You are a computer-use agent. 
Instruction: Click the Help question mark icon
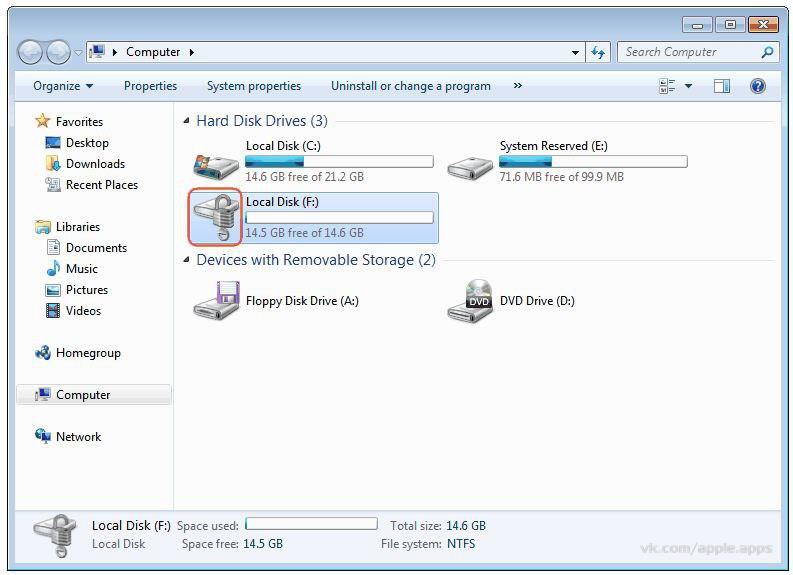click(x=757, y=86)
